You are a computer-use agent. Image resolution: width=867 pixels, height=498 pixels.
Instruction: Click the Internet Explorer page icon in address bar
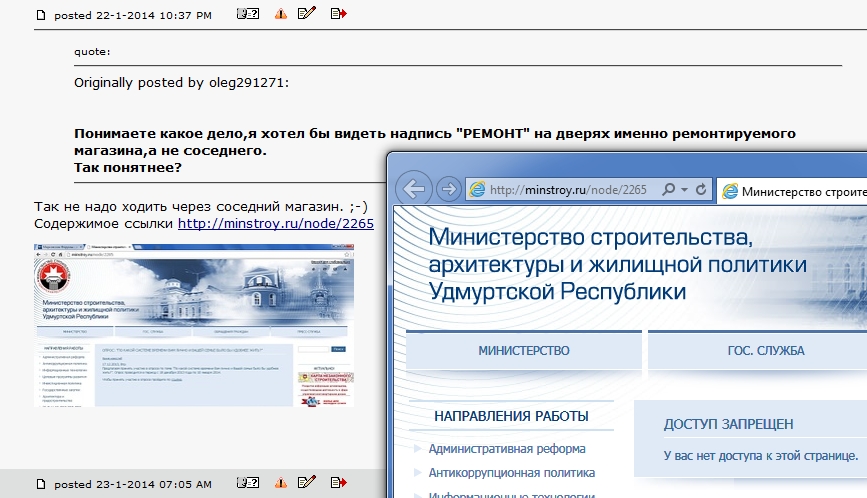[477, 190]
